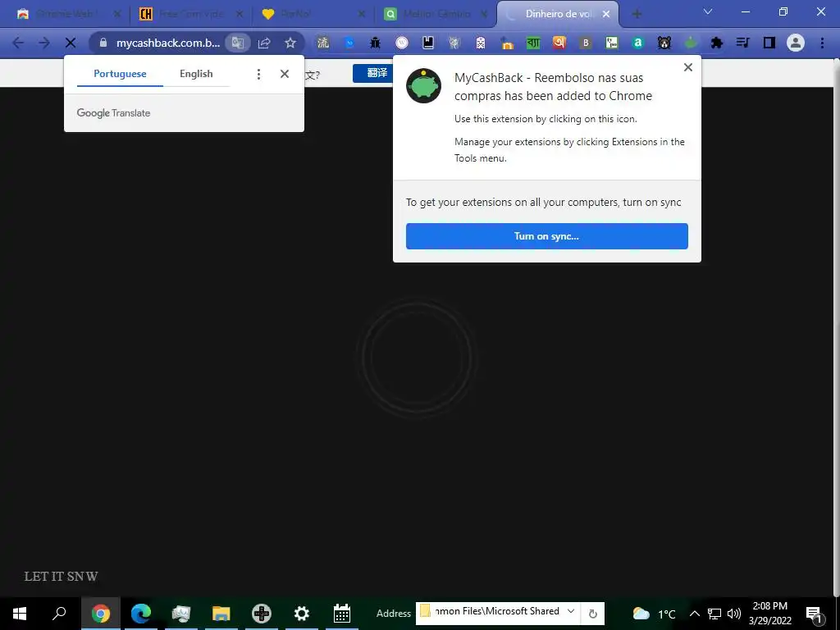This screenshot has width=840, height=630.
Task: Bookmark this page with the star
Action: [290, 43]
